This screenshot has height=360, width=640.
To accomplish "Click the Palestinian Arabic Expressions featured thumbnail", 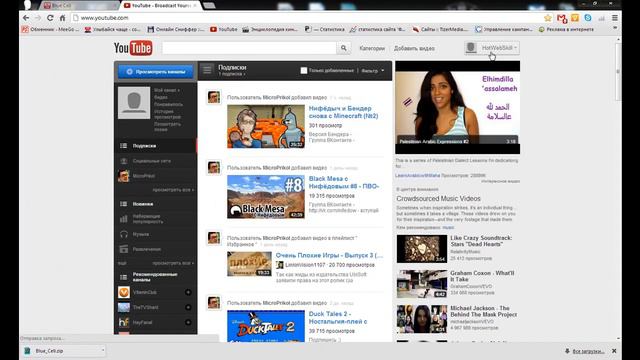I will click(x=457, y=107).
